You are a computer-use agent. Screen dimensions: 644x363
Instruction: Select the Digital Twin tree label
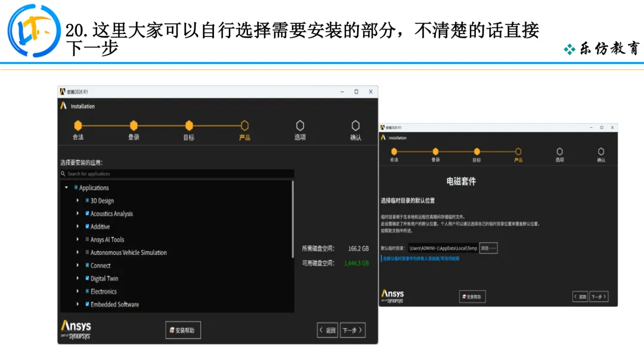[104, 278]
